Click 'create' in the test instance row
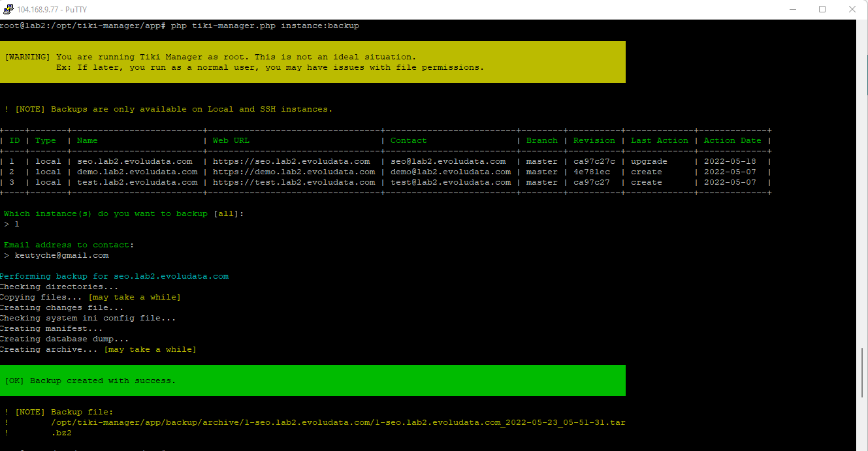 point(647,182)
